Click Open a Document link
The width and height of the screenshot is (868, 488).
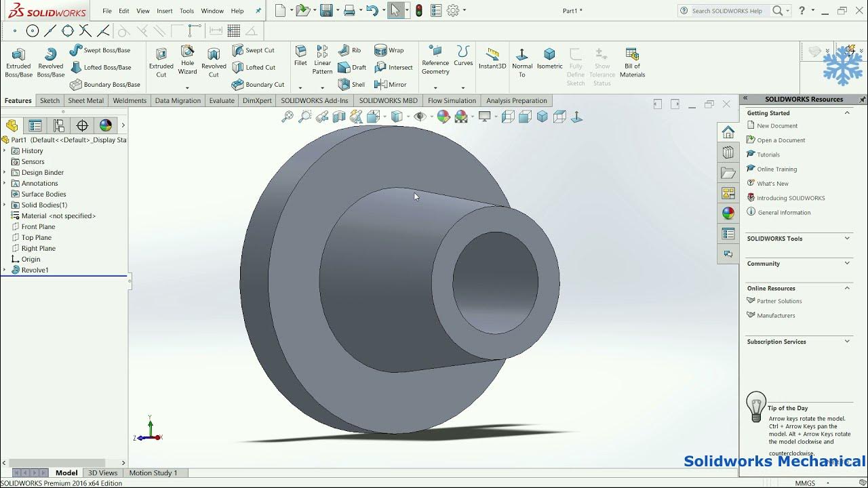781,140
